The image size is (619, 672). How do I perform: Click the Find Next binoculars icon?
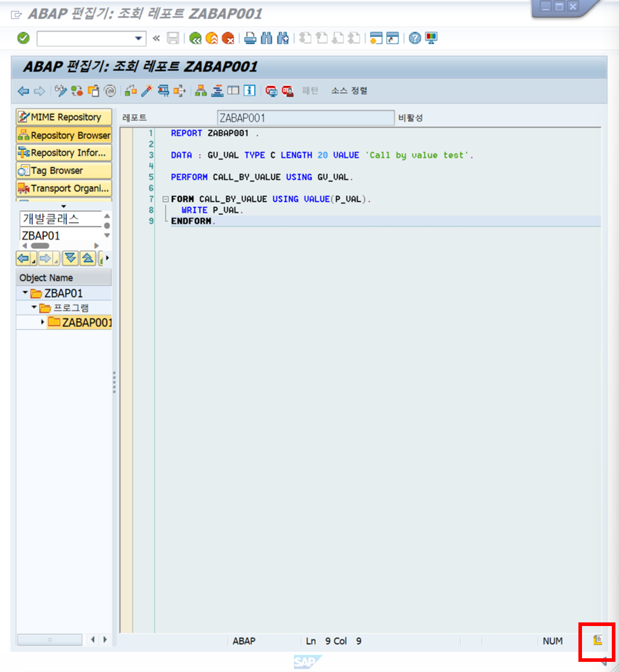tap(283, 38)
